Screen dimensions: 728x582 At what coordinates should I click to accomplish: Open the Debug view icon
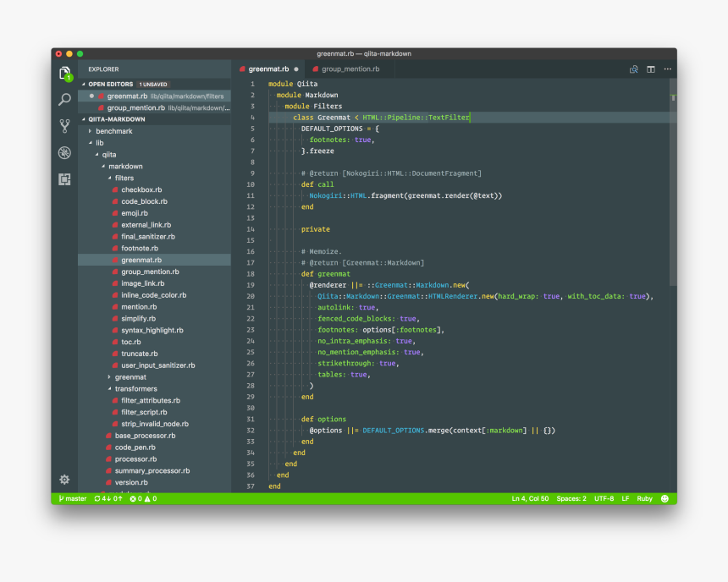(64, 153)
